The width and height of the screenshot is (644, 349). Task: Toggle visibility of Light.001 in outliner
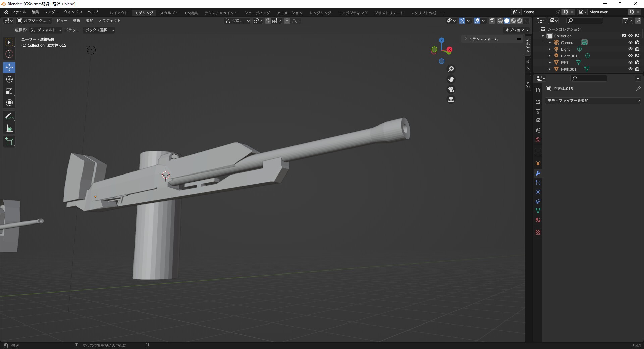pyautogui.click(x=630, y=56)
